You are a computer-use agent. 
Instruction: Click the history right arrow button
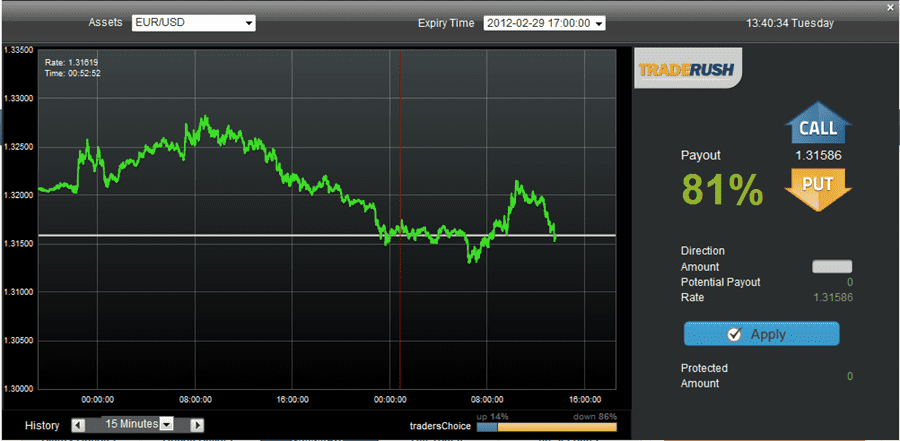click(x=197, y=425)
